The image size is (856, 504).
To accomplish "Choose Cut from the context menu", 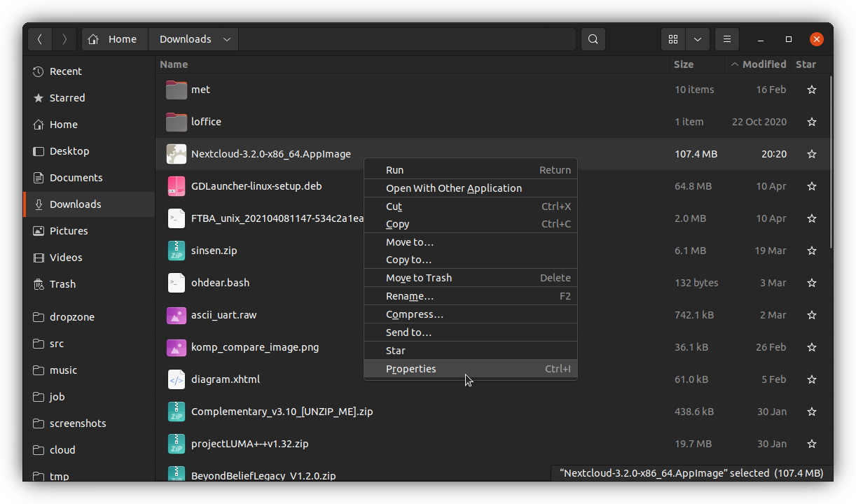I will point(471,206).
